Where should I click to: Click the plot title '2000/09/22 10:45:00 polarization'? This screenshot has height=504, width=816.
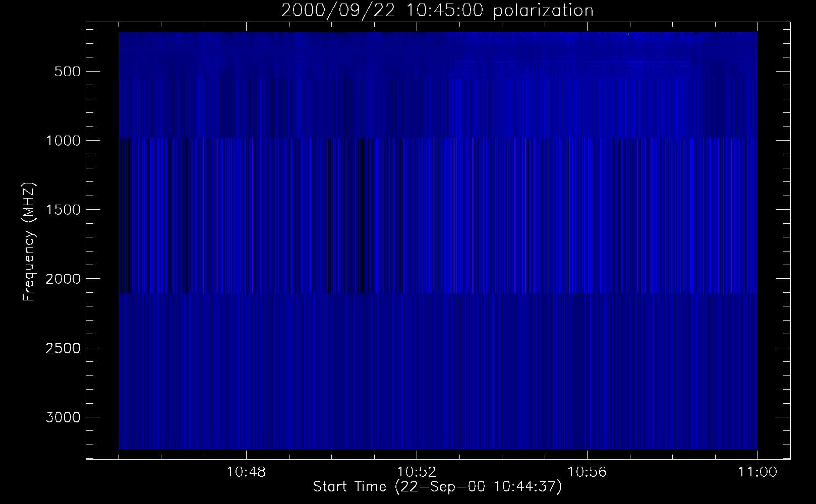(437, 11)
